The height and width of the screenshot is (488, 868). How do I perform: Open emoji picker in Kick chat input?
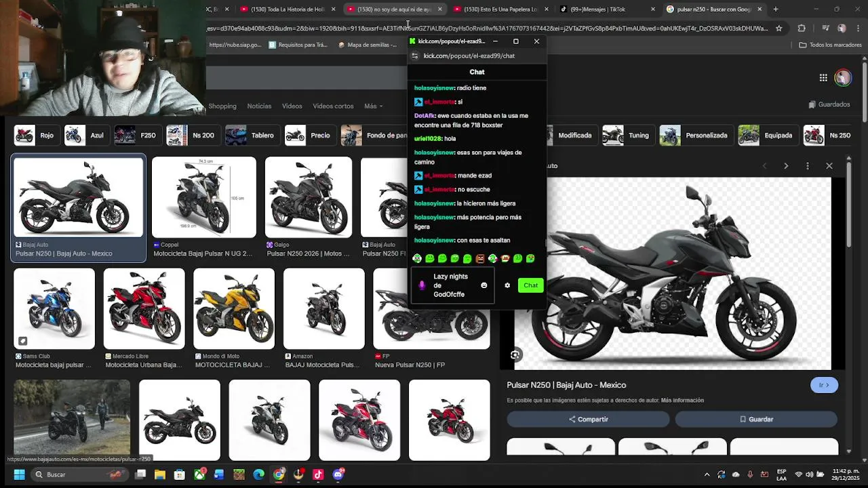484,285
